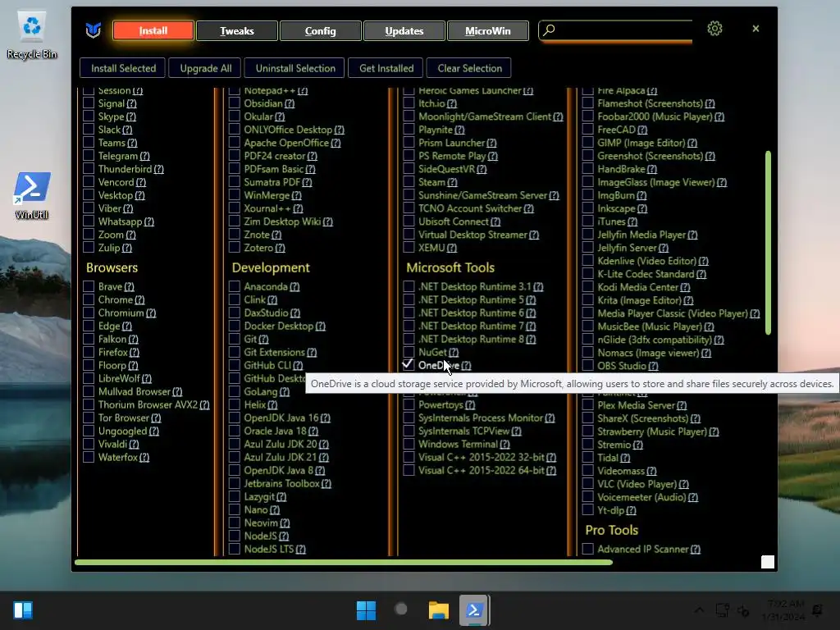Click the help (?) link next to OBS Studio
Screen dimensions: 840x630
(653, 366)
